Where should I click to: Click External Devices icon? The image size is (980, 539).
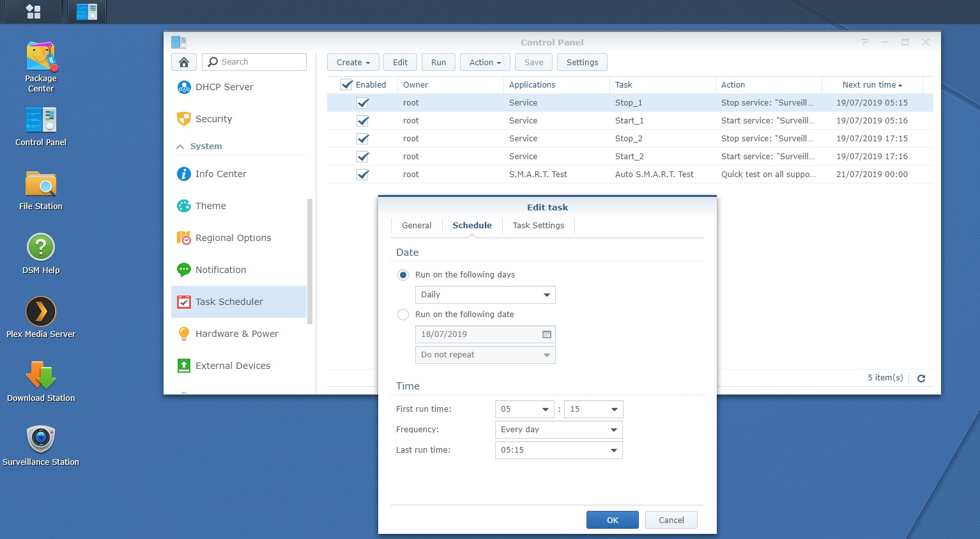click(184, 366)
